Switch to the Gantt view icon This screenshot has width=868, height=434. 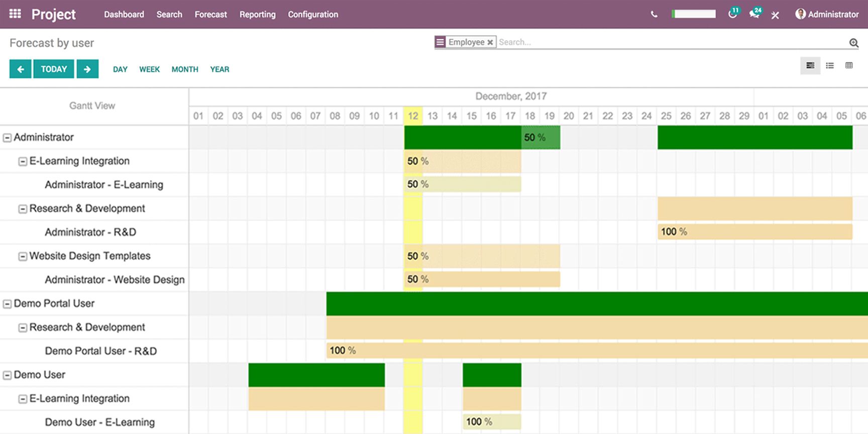click(810, 65)
